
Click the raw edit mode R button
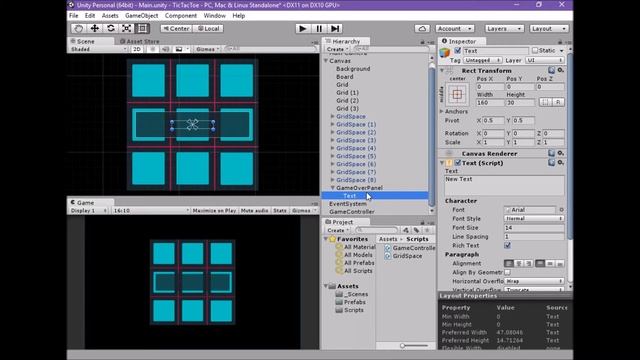pyautogui.click(x=558, y=102)
